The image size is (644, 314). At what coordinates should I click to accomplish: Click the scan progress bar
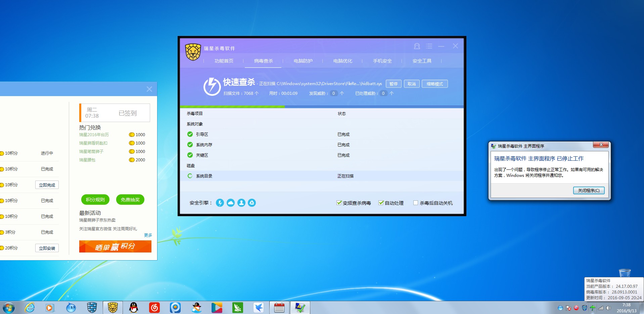point(322,107)
